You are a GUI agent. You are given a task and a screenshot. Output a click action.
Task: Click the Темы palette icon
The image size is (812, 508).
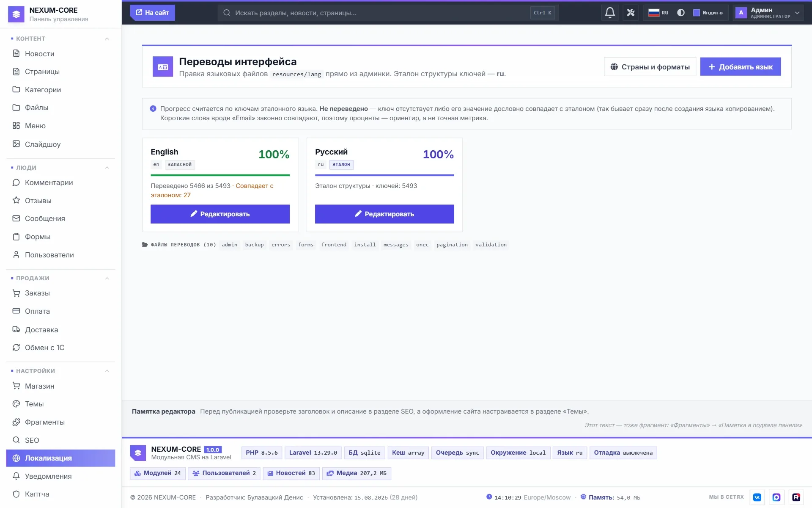coord(16,404)
